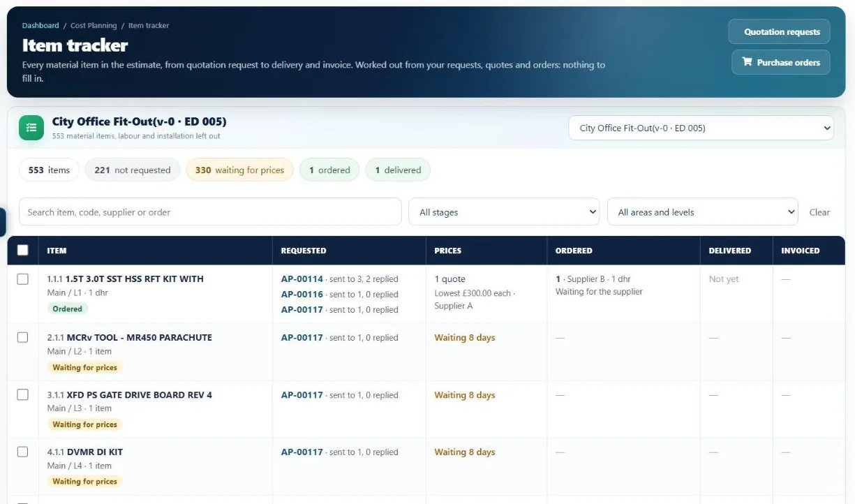Filter by 330 waiting for prices chip
The height and width of the screenshot is (504, 855).
point(239,170)
